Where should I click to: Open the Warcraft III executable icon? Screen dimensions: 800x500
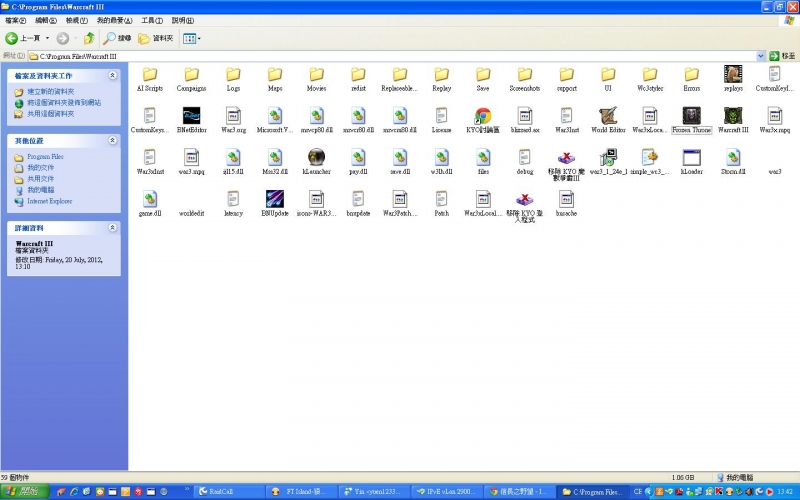coord(733,115)
